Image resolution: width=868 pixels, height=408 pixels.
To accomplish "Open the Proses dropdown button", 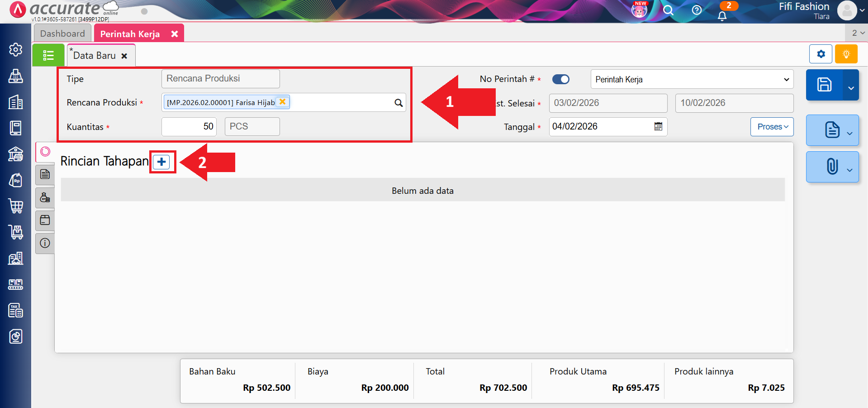I will 772,127.
